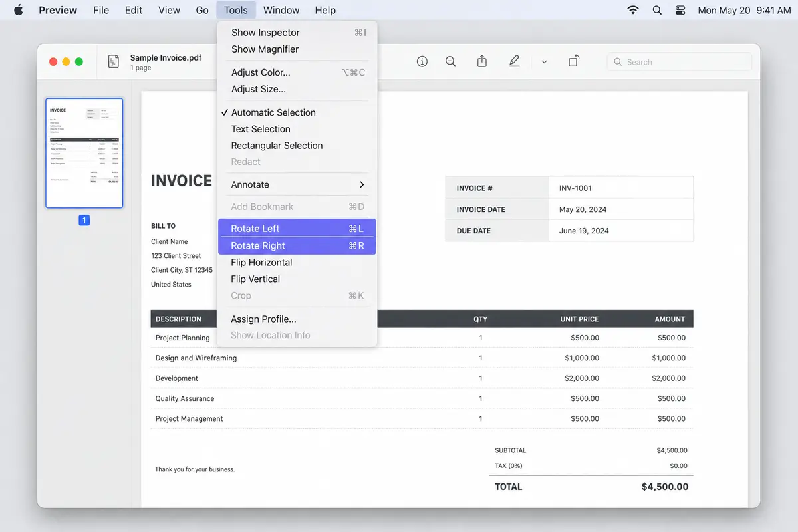Click the QTY column header
This screenshot has width=798, height=532.
click(x=481, y=319)
